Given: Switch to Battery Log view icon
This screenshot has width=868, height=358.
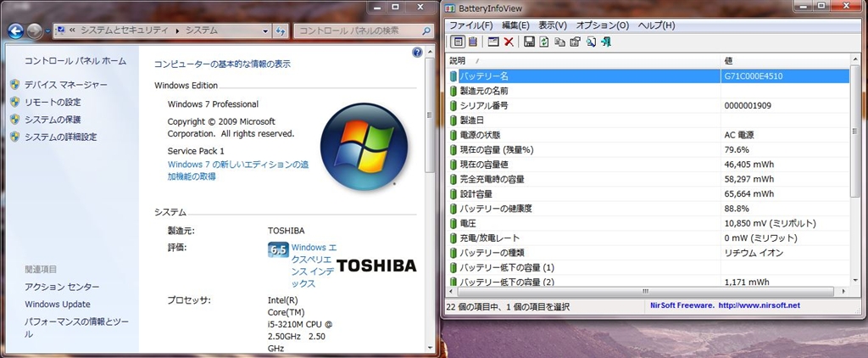Looking at the screenshot, I should click(472, 42).
